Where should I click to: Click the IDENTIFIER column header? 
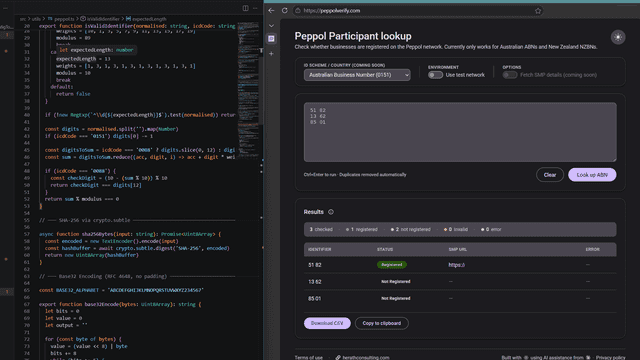pos(320,249)
